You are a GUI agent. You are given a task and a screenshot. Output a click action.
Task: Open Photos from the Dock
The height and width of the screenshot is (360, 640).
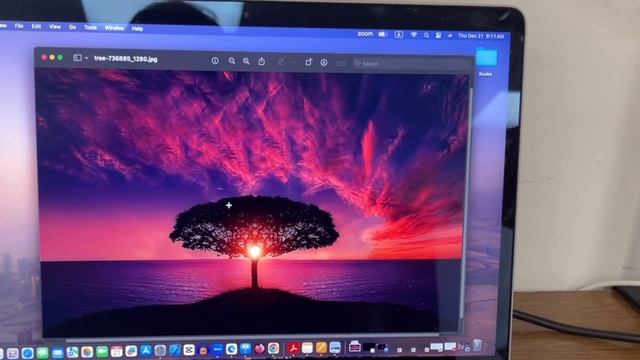click(87, 352)
